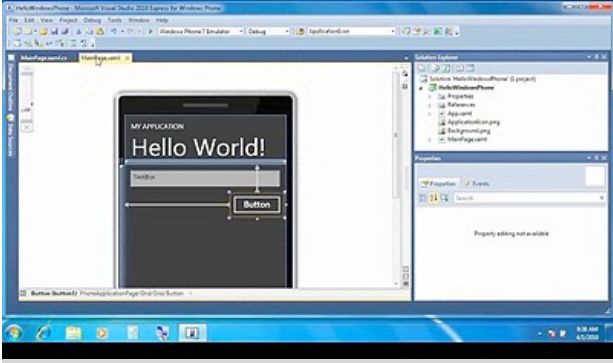613x363 pixels.
Task: Open the Help menu
Action: [x=162, y=20]
